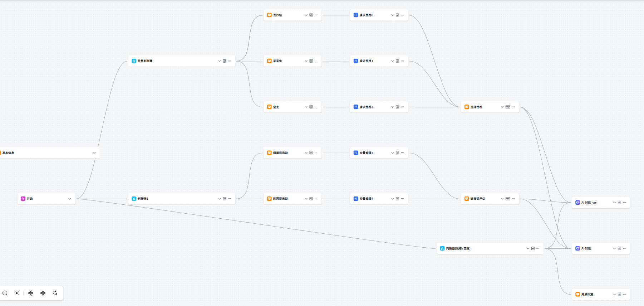This screenshot has height=306, width=644.
Task: Click the purple AI 对话 chat icon
Action: click(x=577, y=248)
